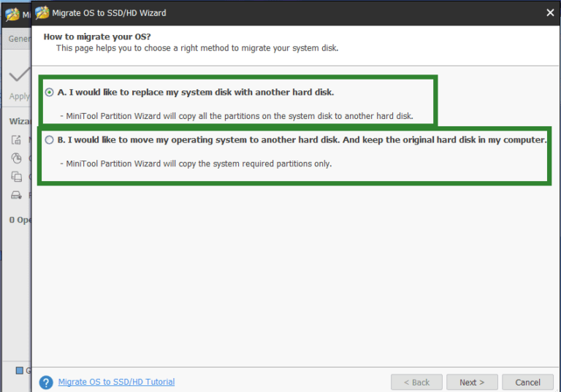Click the blue square legend icon at bottom left

(19, 371)
